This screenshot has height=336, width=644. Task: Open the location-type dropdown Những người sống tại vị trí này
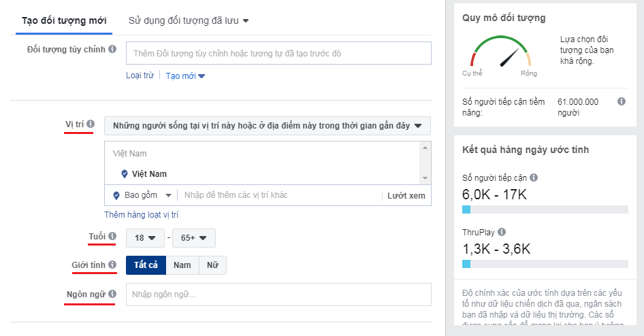[268, 126]
